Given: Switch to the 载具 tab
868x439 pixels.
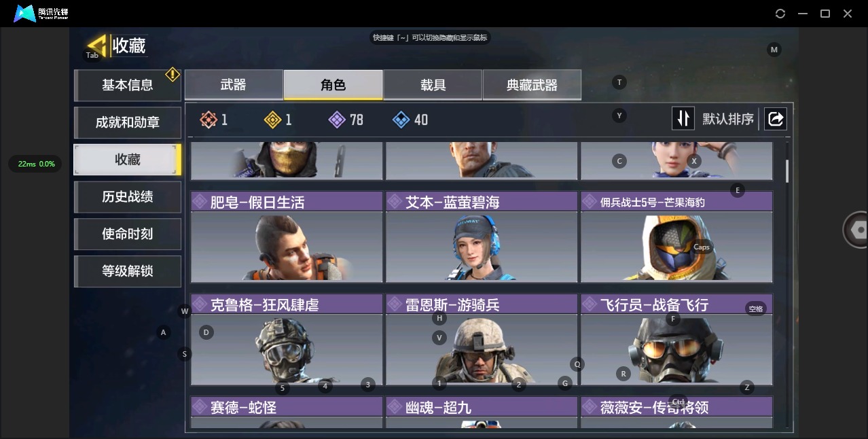Looking at the screenshot, I should click(x=433, y=85).
